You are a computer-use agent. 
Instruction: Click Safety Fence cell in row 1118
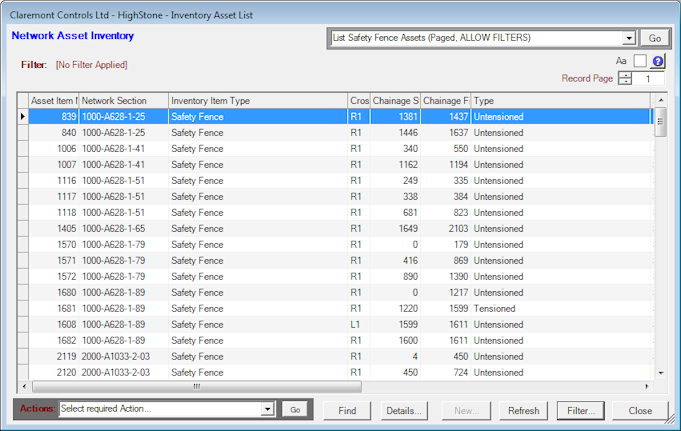click(258, 212)
